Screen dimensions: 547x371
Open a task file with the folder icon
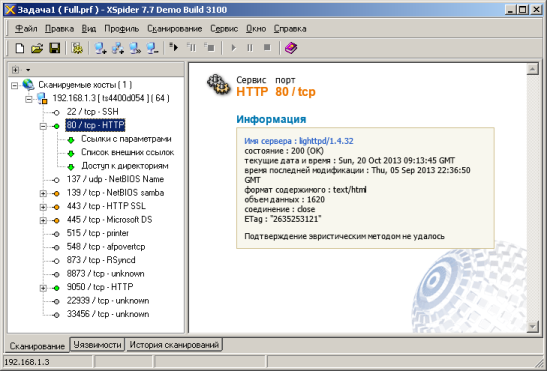(37, 48)
